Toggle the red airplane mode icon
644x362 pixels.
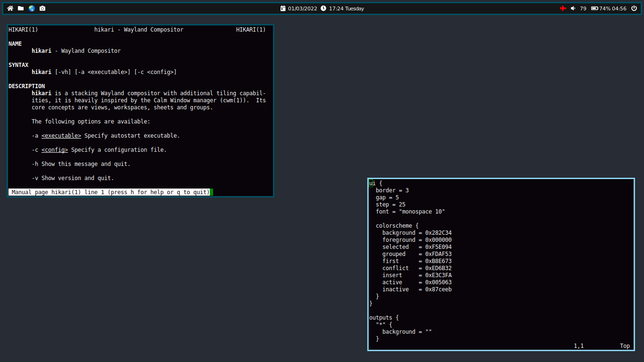563,8
